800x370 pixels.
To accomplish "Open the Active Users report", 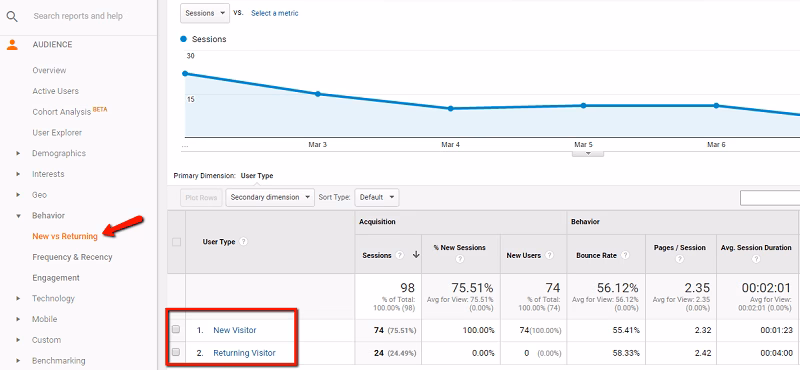I will point(56,91).
